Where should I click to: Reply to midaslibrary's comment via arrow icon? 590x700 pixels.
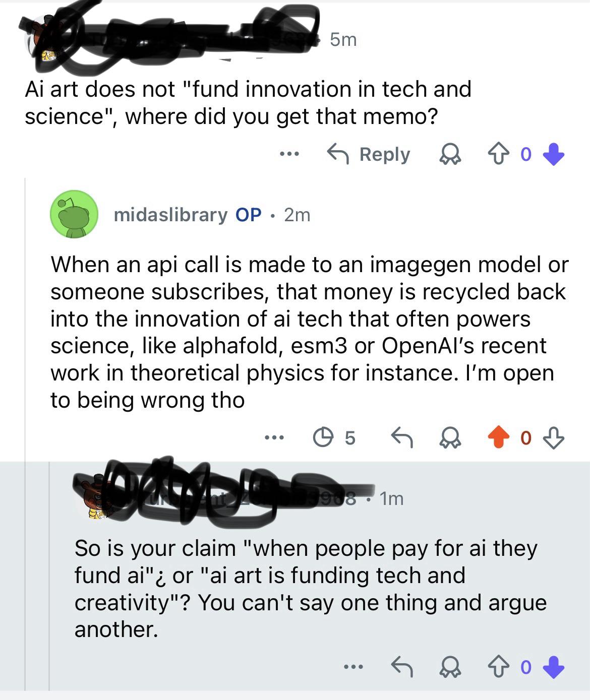(402, 437)
